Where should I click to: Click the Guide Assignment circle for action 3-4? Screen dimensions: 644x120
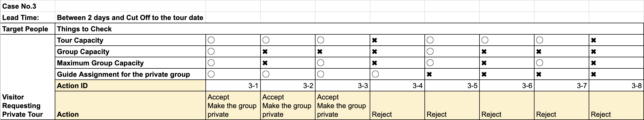[375, 74]
